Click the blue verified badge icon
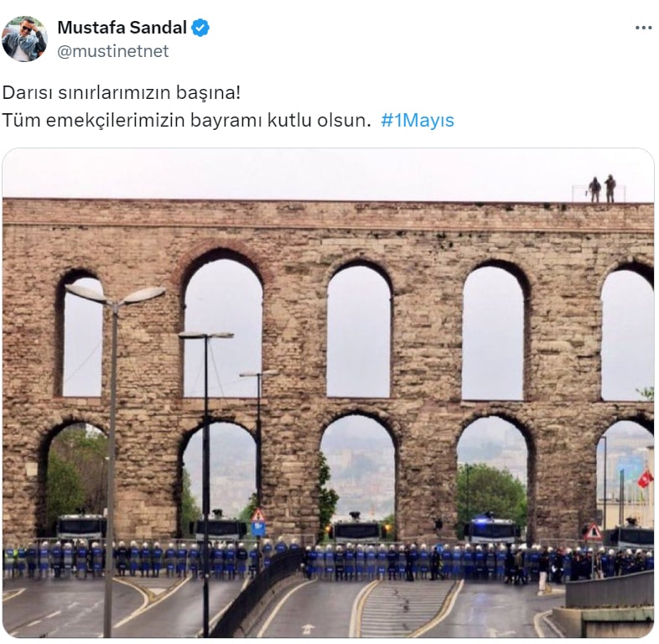The height and width of the screenshot is (644, 659). tap(200, 28)
